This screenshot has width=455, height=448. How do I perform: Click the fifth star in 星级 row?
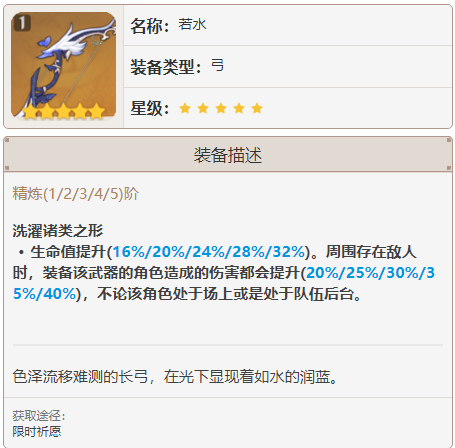pyautogui.click(x=257, y=108)
